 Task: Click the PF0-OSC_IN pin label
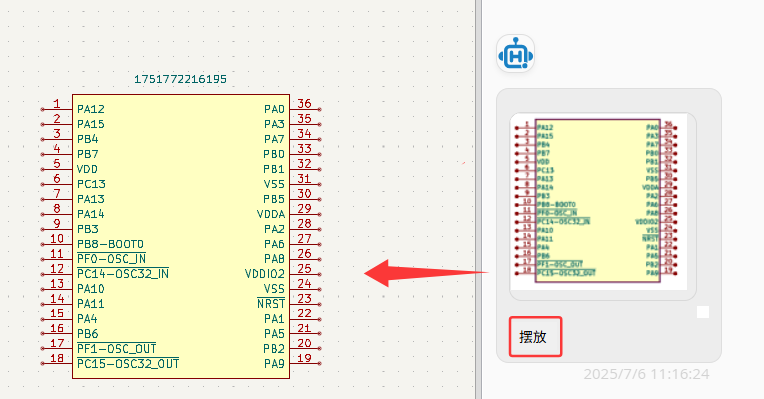click(112, 259)
